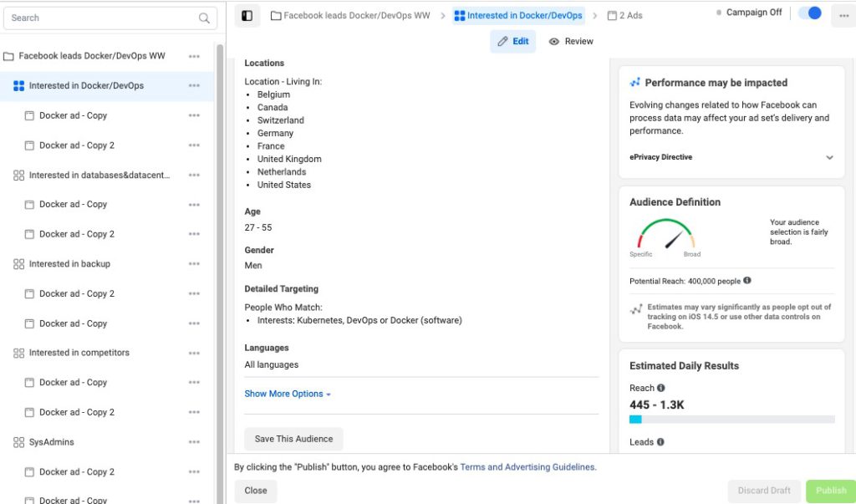Click Save This Audience button

click(293, 439)
